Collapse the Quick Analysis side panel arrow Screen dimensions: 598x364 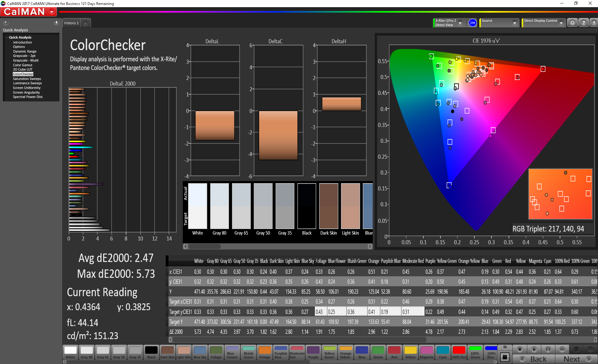coord(56,22)
